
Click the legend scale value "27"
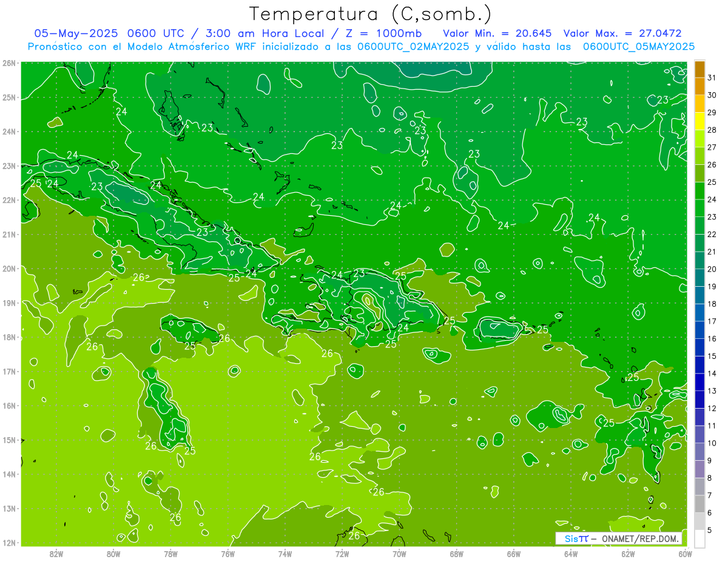[x=712, y=147]
